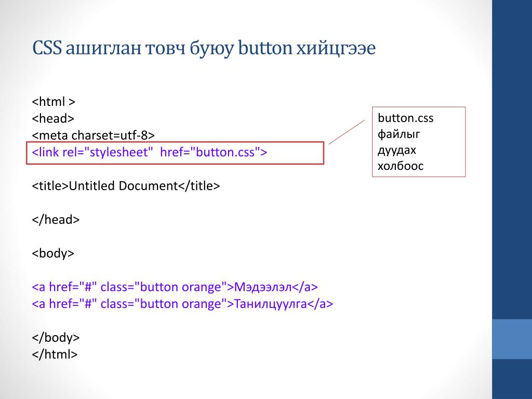Click the '<head>' opening tag line
This screenshot has width=532, height=399.
tap(53, 118)
